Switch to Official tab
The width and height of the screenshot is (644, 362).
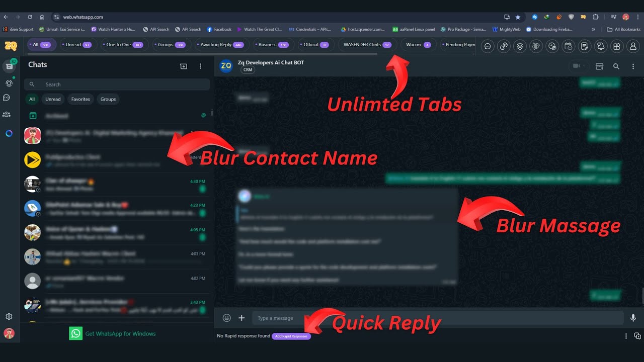click(x=316, y=45)
